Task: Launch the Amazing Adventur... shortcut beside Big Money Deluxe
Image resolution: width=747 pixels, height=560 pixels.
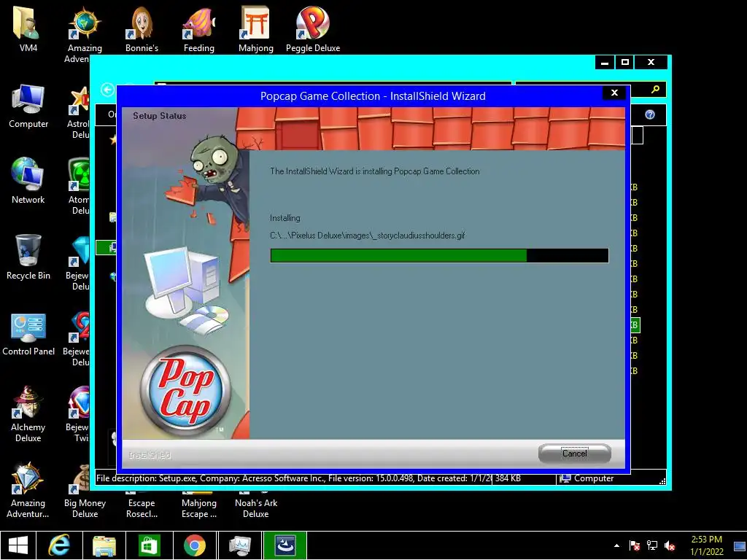Action: (x=28, y=489)
